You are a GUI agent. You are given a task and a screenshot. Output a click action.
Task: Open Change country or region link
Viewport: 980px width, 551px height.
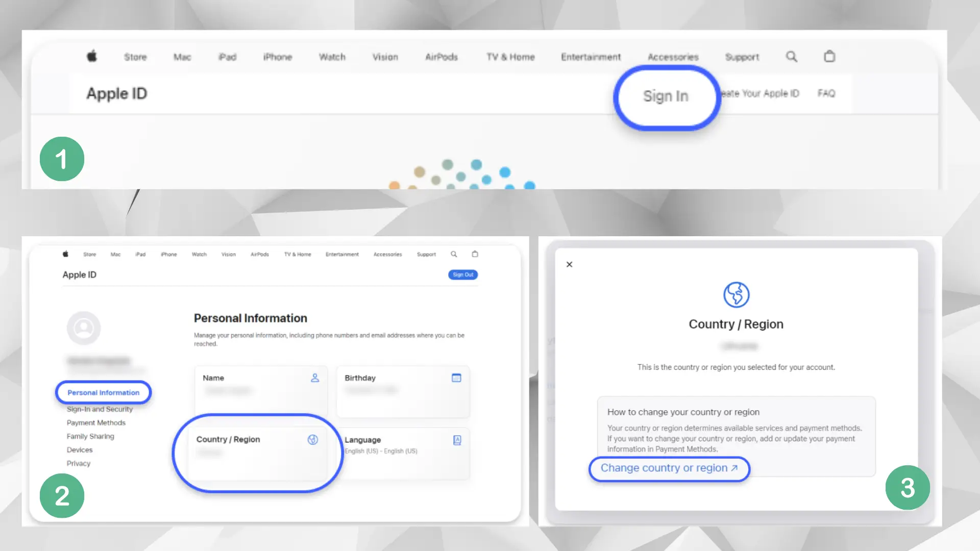tap(669, 468)
